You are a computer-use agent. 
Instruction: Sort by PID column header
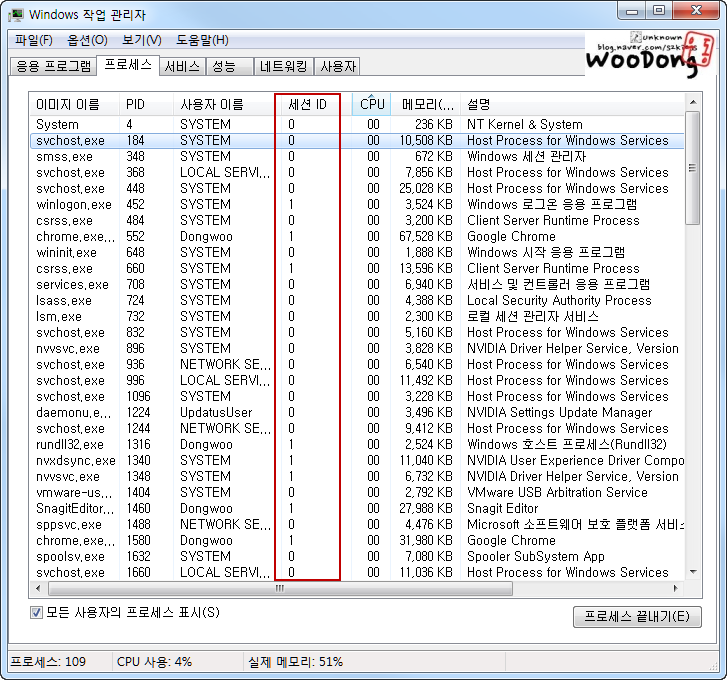coord(146,104)
